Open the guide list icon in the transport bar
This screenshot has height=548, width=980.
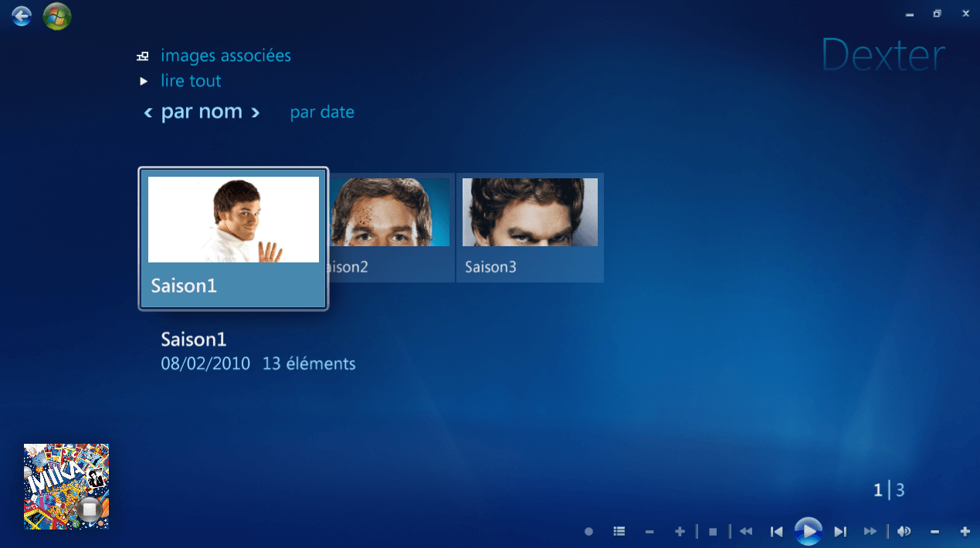point(619,532)
